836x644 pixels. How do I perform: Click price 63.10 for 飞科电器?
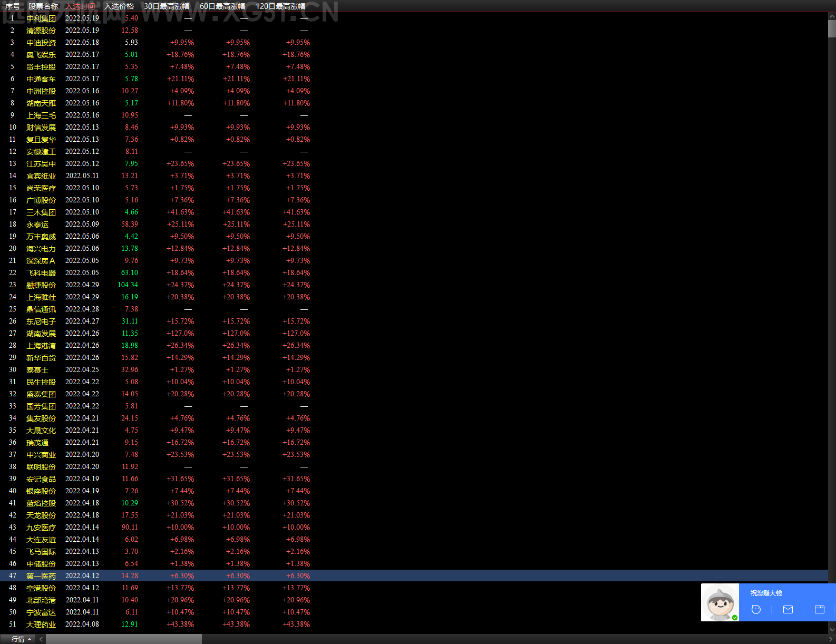130,273
